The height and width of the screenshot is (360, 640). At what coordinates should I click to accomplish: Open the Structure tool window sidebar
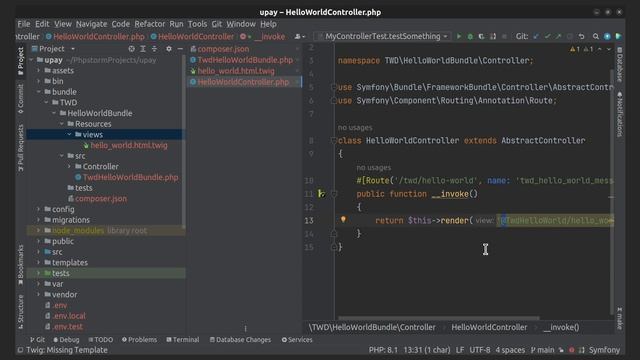[20, 312]
